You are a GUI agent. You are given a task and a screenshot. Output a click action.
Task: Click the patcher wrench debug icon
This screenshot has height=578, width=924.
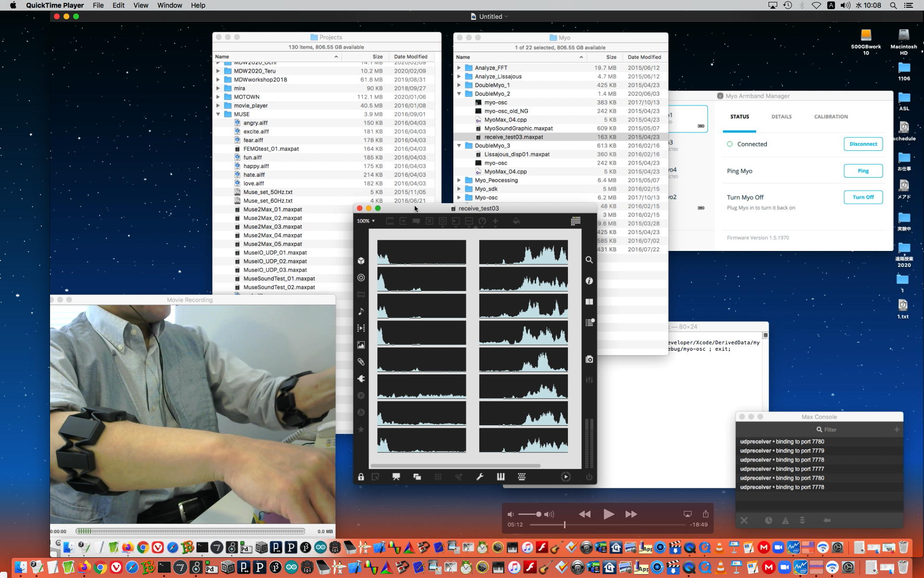click(480, 477)
